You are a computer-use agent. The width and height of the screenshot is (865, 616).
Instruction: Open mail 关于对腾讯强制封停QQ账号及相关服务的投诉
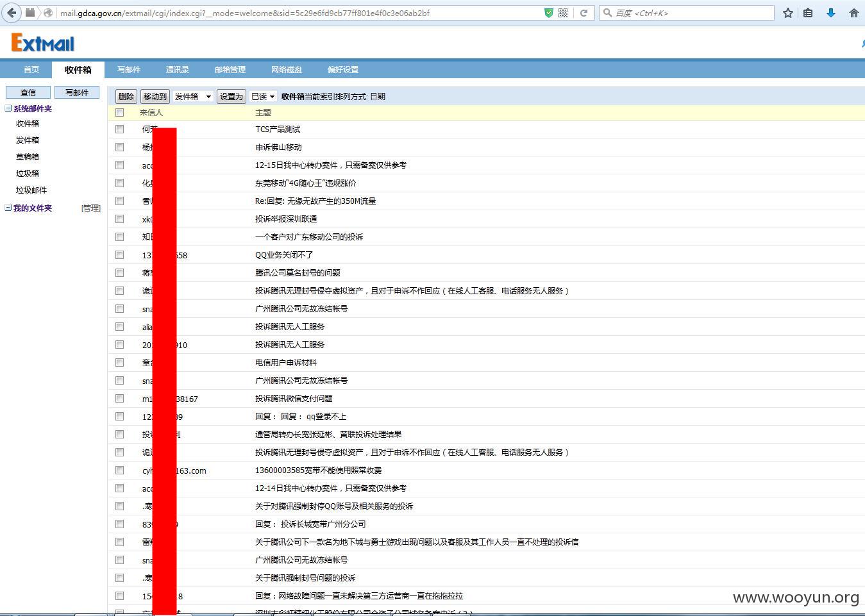[x=334, y=506]
